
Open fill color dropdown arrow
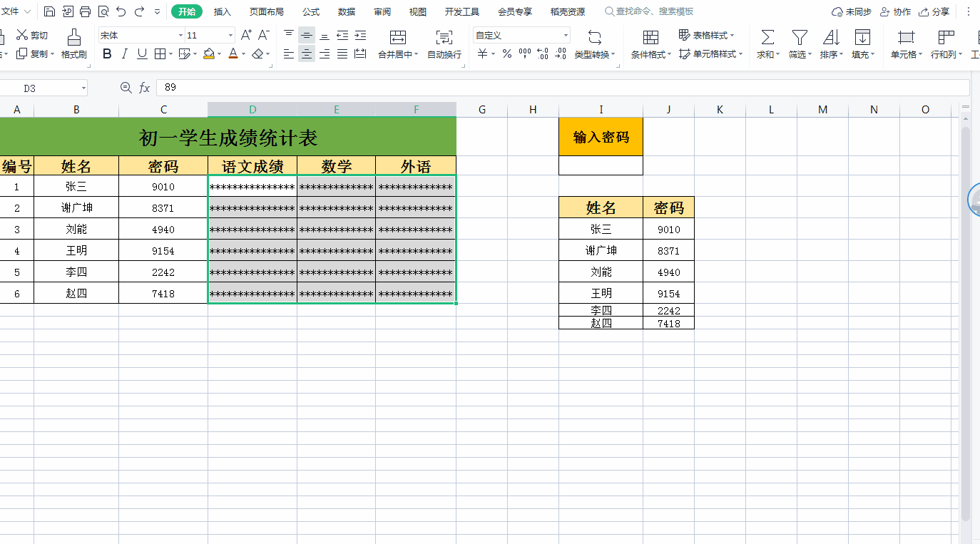(x=219, y=54)
